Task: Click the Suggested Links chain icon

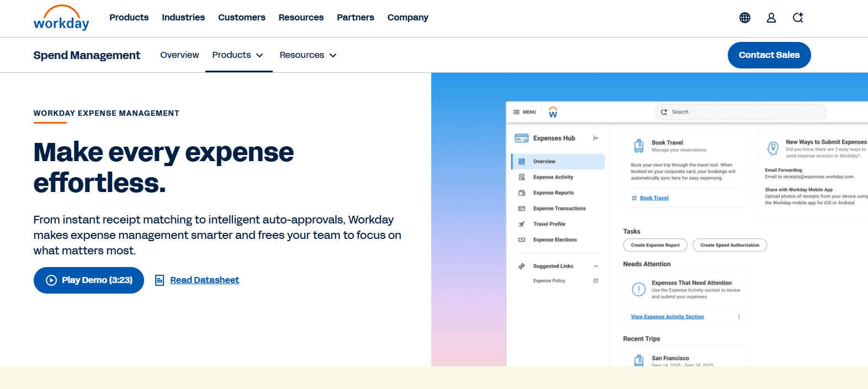Action: (x=522, y=266)
